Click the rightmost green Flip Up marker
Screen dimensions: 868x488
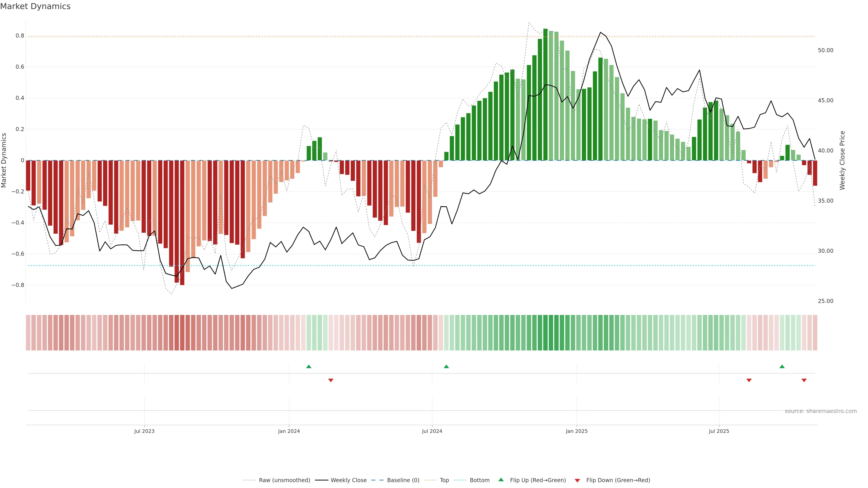click(x=782, y=366)
